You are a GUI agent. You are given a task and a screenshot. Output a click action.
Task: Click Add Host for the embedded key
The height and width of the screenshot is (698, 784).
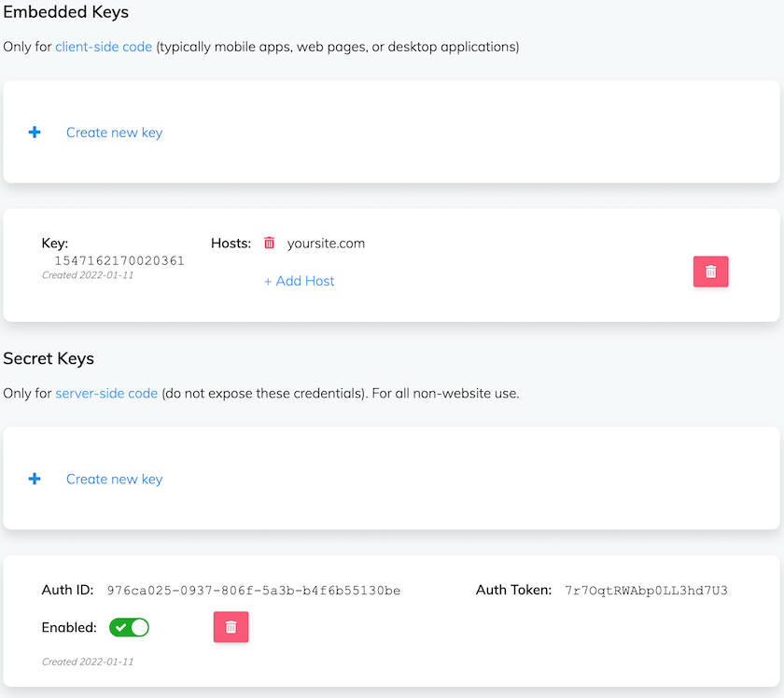[x=299, y=281]
